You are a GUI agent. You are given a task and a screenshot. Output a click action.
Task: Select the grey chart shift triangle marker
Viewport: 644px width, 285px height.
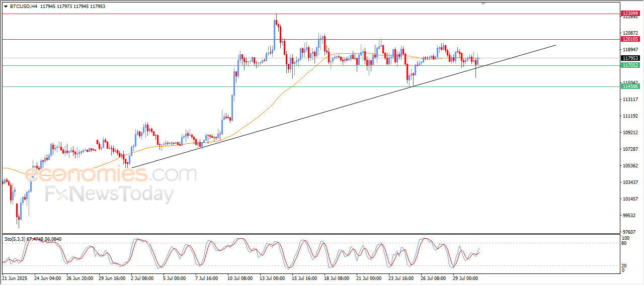[484, 4]
